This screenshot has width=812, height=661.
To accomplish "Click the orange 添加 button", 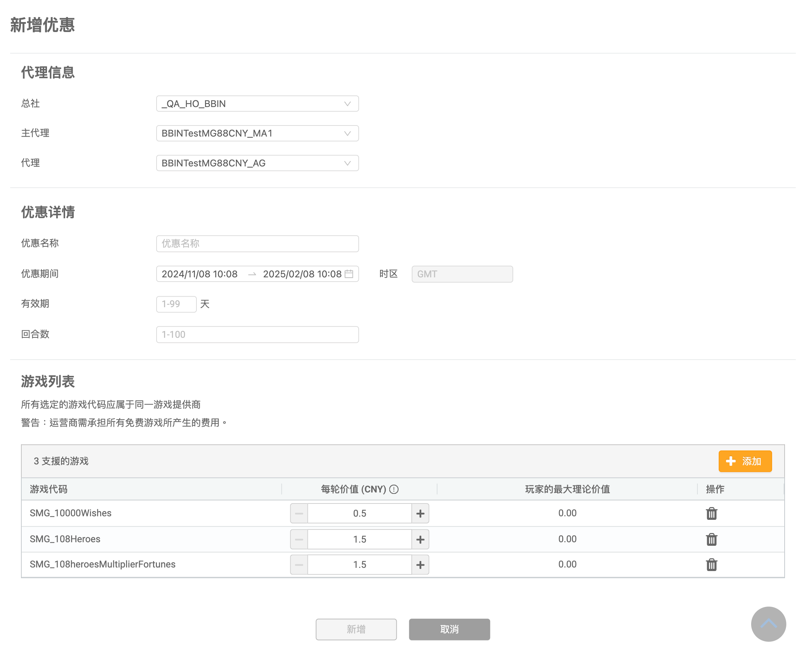I will [744, 461].
